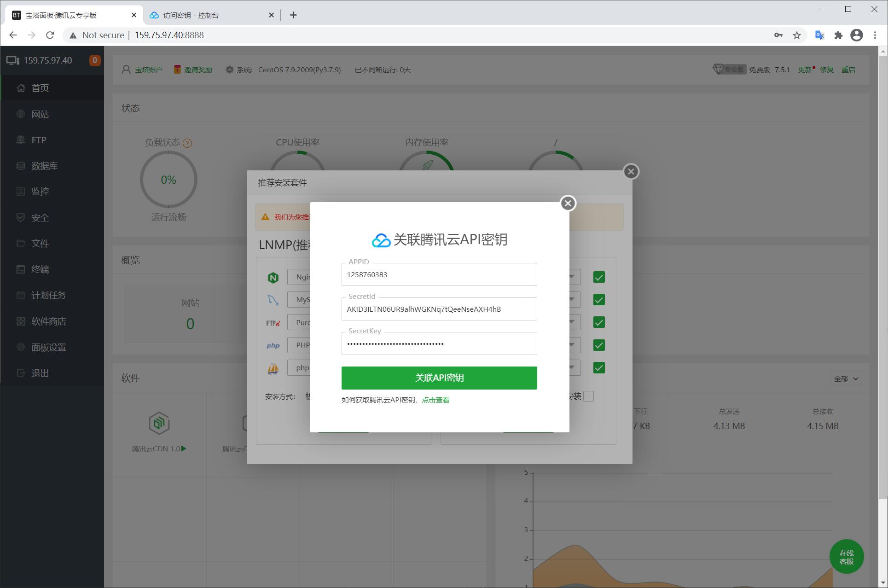
Task: Click the diamond 专业版 badge
Action: 729,70
